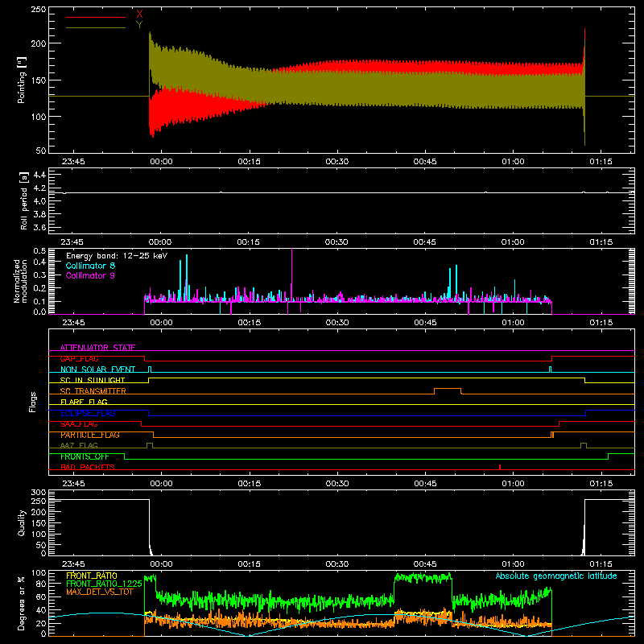Screen dimensions: 644x644
Task: Click the 23:45 tick label under Roll period plot
Action: pos(72,242)
